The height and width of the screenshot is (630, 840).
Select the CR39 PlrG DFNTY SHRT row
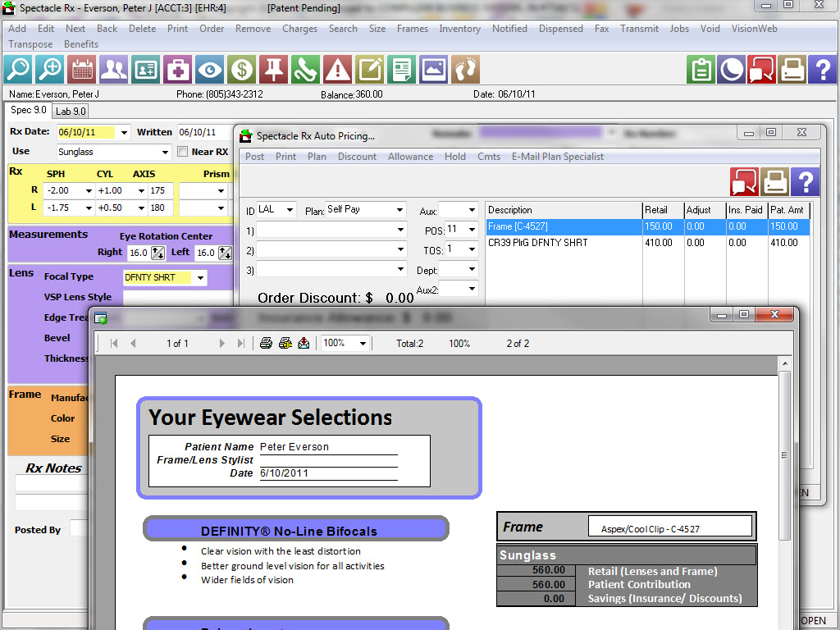click(648, 243)
